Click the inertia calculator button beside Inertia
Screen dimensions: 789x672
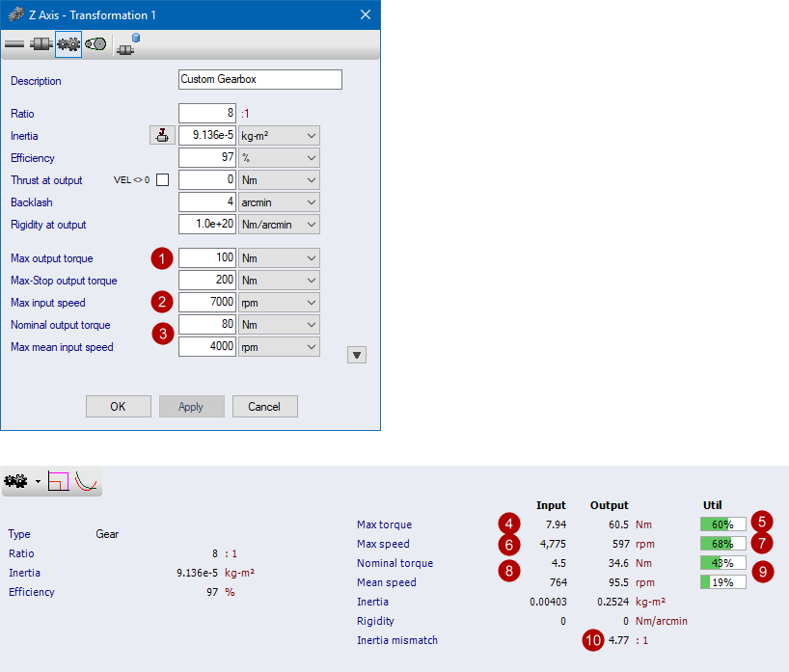162,136
